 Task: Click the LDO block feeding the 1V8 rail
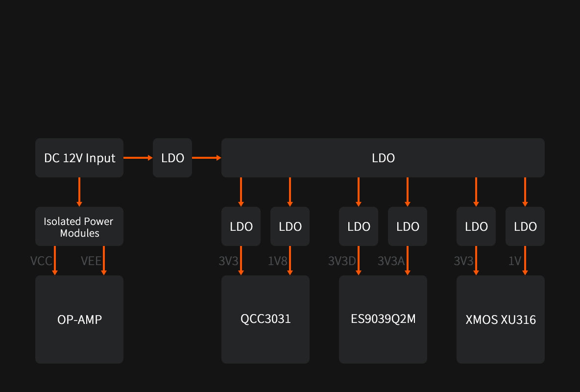click(290, 226)
